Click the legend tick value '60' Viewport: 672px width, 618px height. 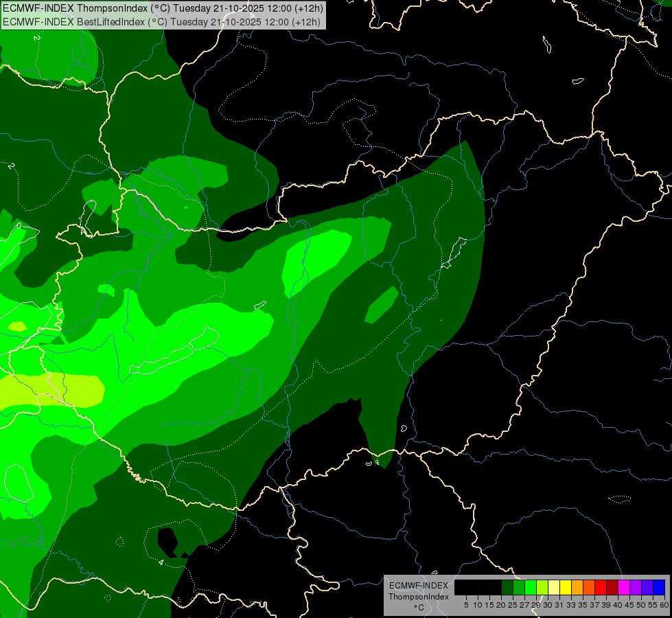pos(664,605)
